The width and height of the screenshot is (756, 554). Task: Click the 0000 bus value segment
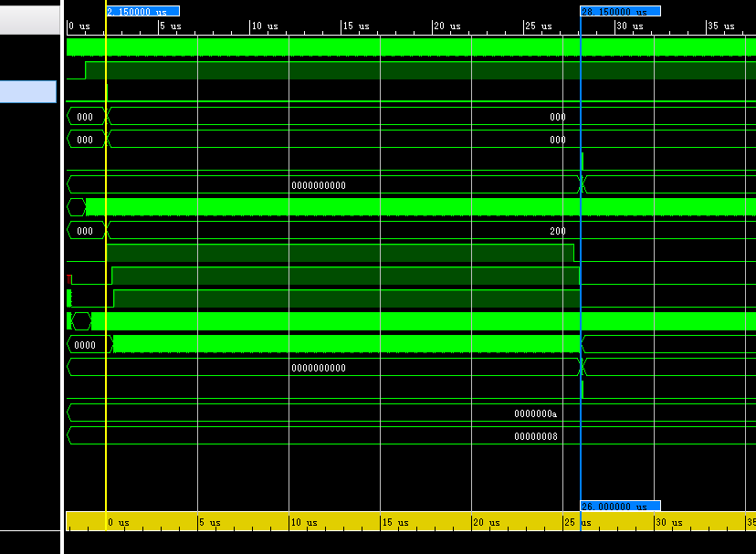[x=85, y=345]
